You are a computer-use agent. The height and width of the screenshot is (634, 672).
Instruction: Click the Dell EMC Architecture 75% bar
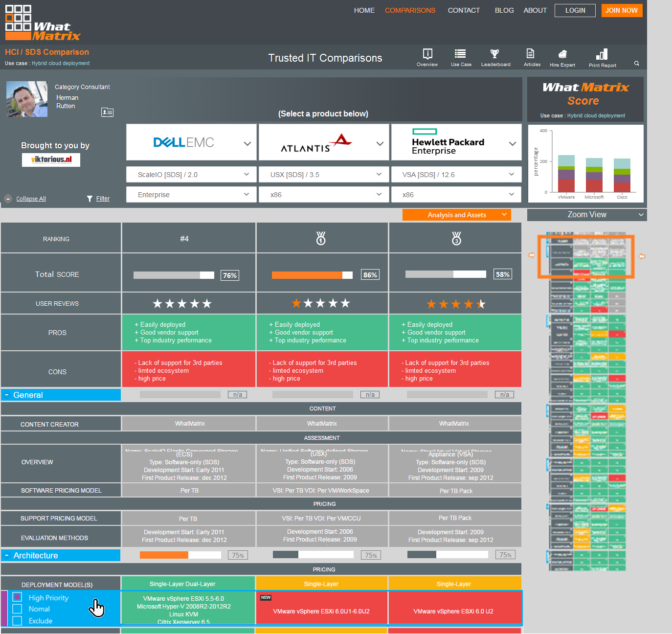pyautogui.click(x=180, y=555)
